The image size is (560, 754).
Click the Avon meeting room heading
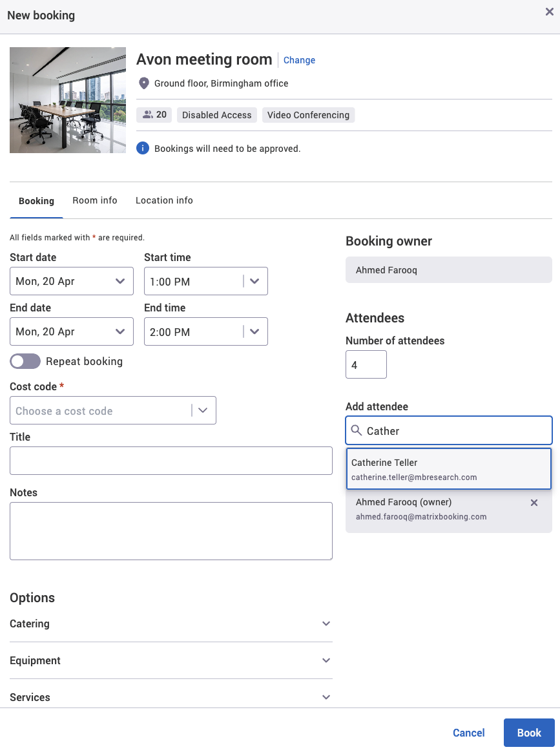[x=204, y=59]
